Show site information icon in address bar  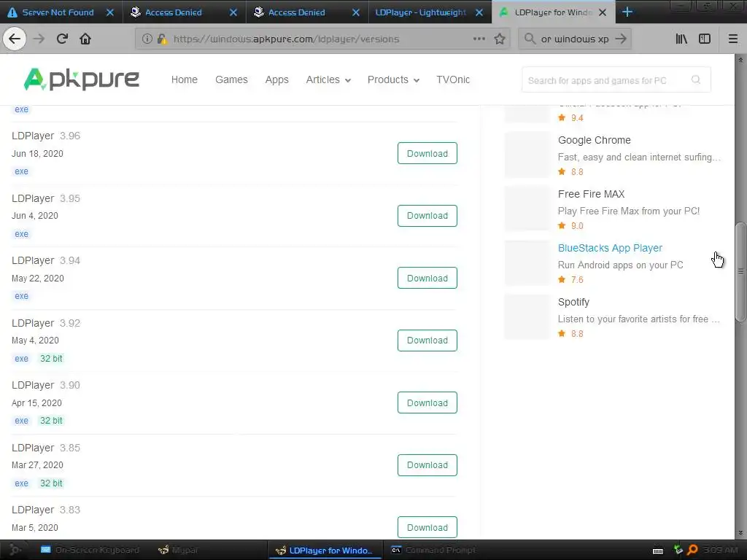pyautogui.click(x=147, y=39)
